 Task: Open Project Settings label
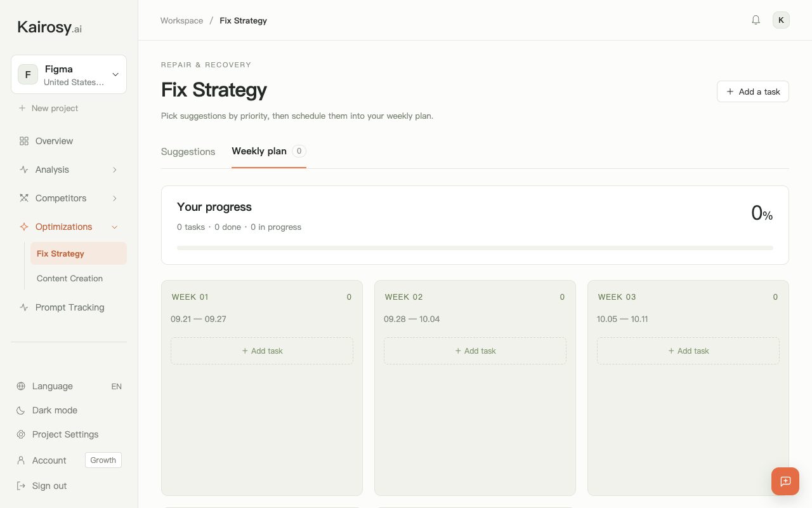[65, 434]
